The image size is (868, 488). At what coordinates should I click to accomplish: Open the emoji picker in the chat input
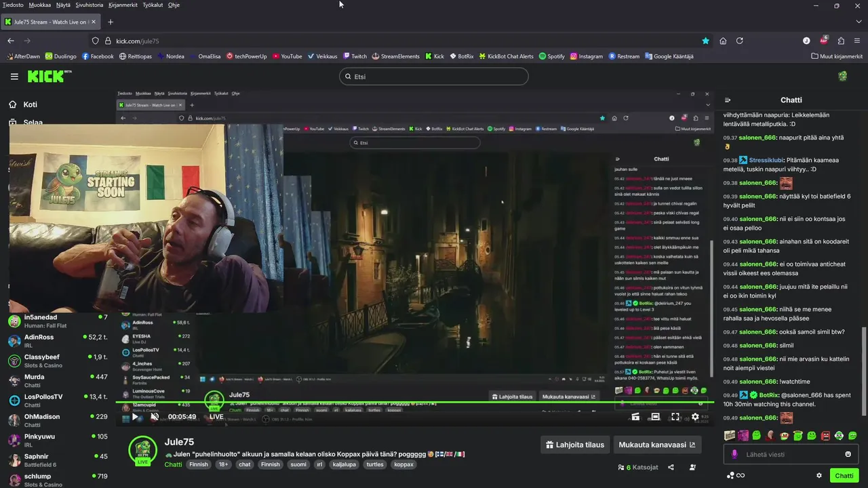tap(848, 454)
